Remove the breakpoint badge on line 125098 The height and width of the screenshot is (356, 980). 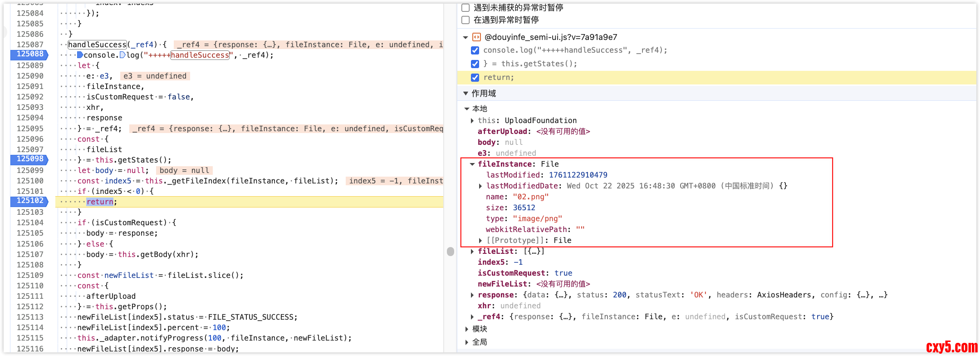point(29,159)
